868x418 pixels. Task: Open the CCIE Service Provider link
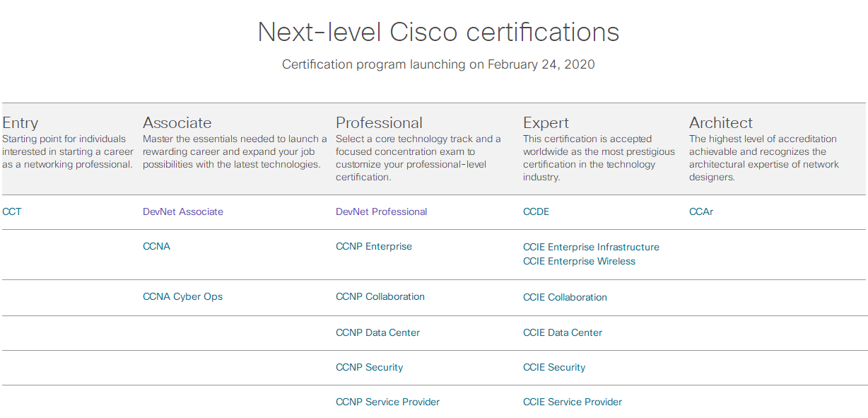pyautogui.click(x=573, y=402)
